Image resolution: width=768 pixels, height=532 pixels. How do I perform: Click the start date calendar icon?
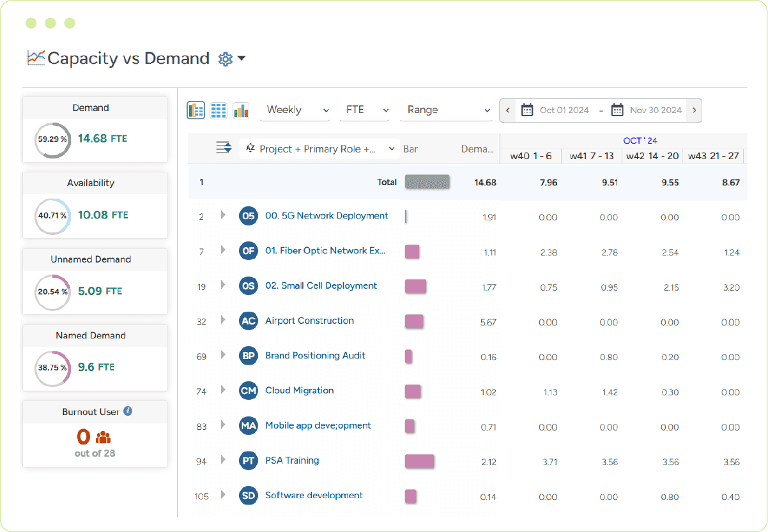coord(526,110)
